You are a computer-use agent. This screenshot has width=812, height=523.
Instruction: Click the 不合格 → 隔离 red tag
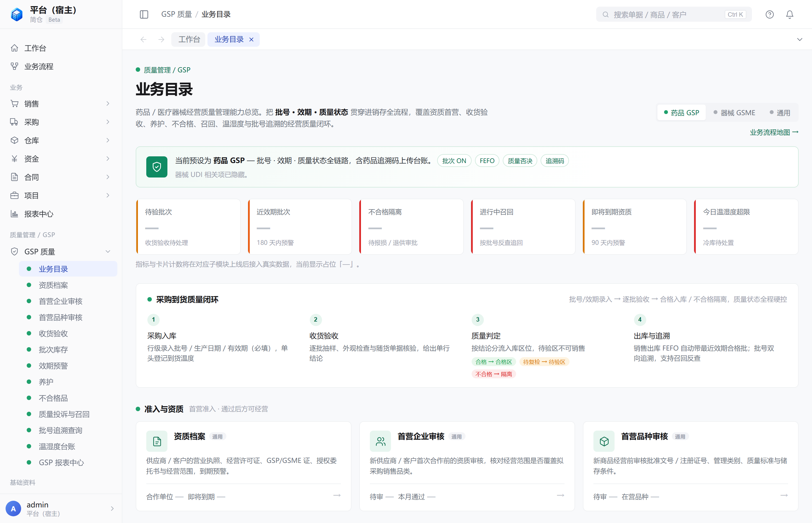pyautogui.click(x=494, y=374)
